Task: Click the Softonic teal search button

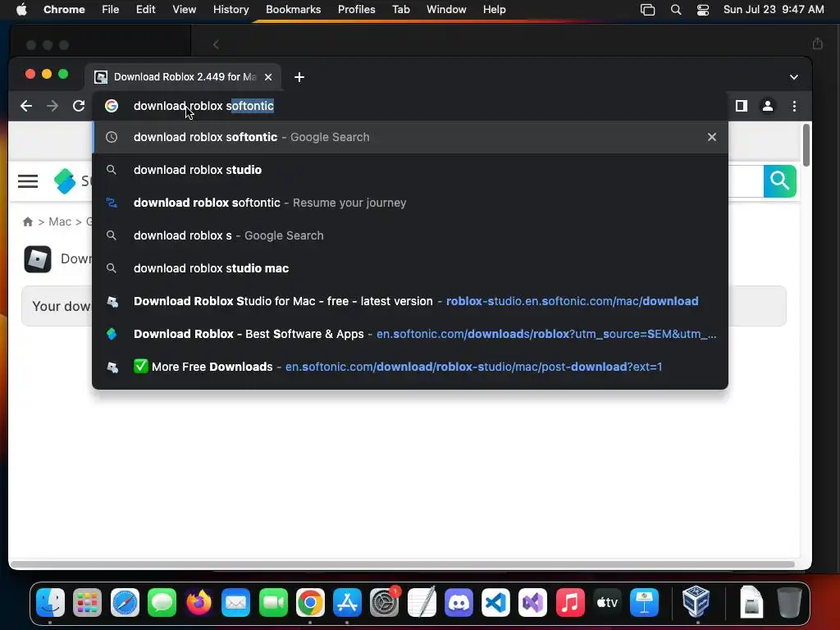Action: (x=779, y=181)
